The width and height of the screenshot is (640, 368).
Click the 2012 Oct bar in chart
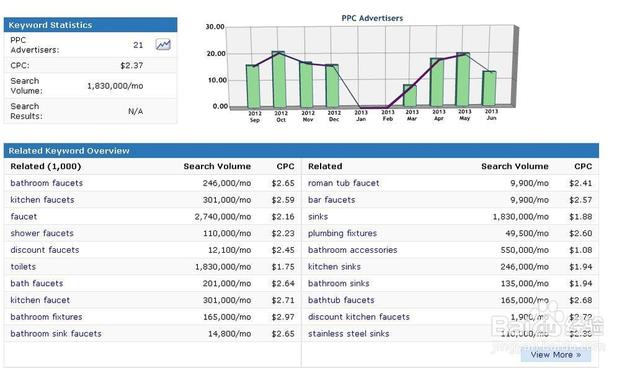pos(279,80)
